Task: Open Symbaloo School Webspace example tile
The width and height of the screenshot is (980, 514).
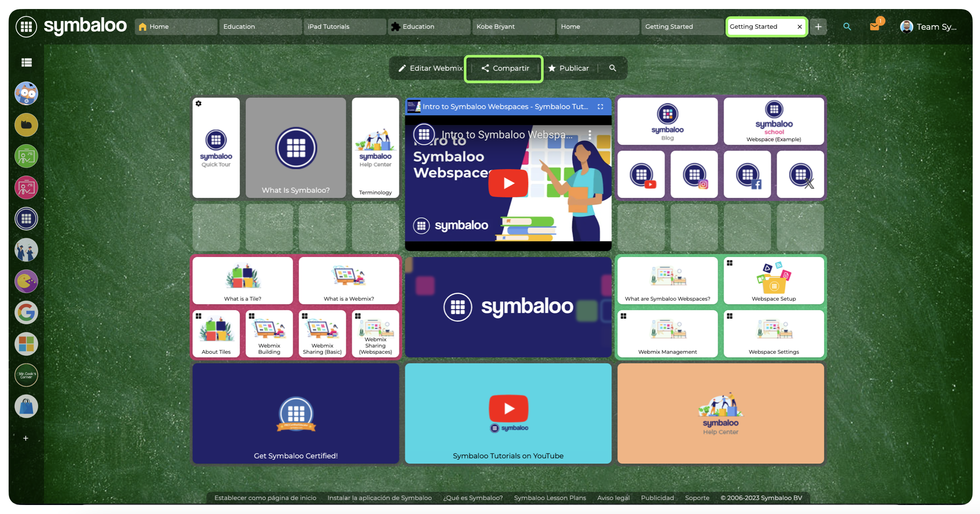Action: pos(774,121)
